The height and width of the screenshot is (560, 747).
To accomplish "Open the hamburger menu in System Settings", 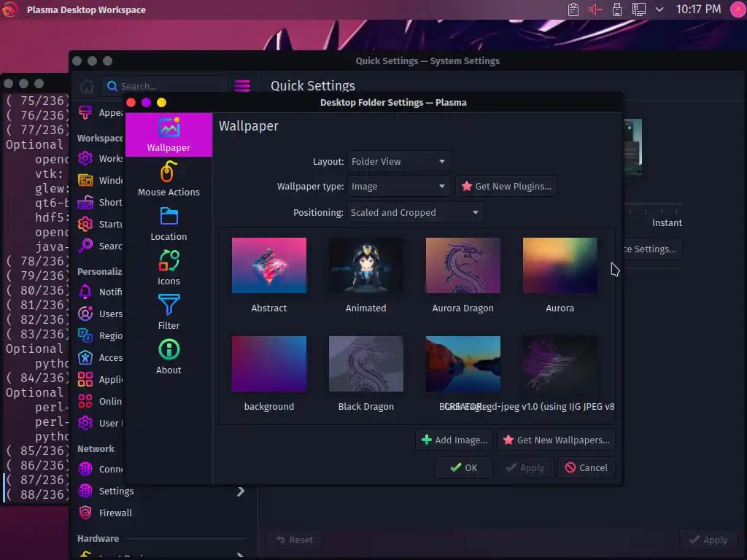I will 242,86.
